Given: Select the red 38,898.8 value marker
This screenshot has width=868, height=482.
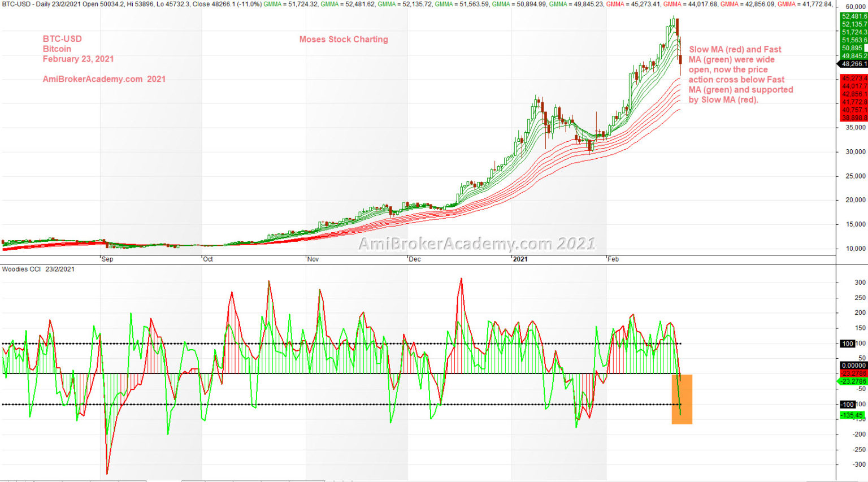Looking at the screenshot, I should (x=854, y=118).
